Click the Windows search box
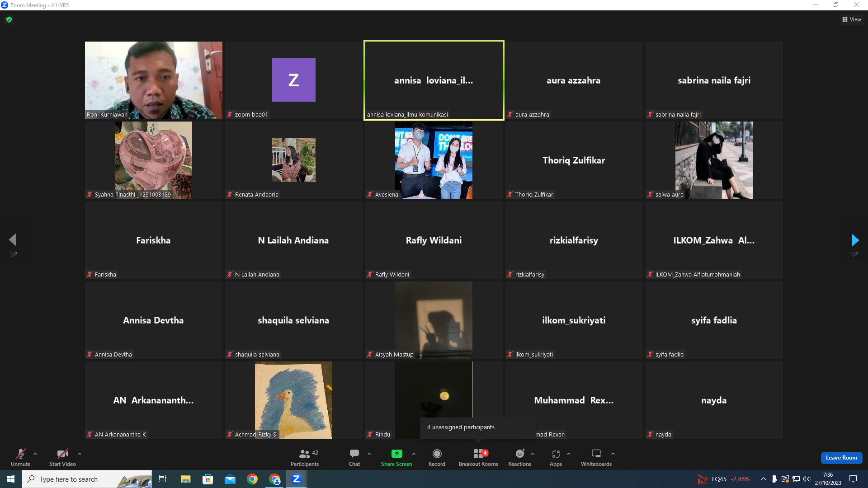The image size is (868, 488). pos(87,479)
